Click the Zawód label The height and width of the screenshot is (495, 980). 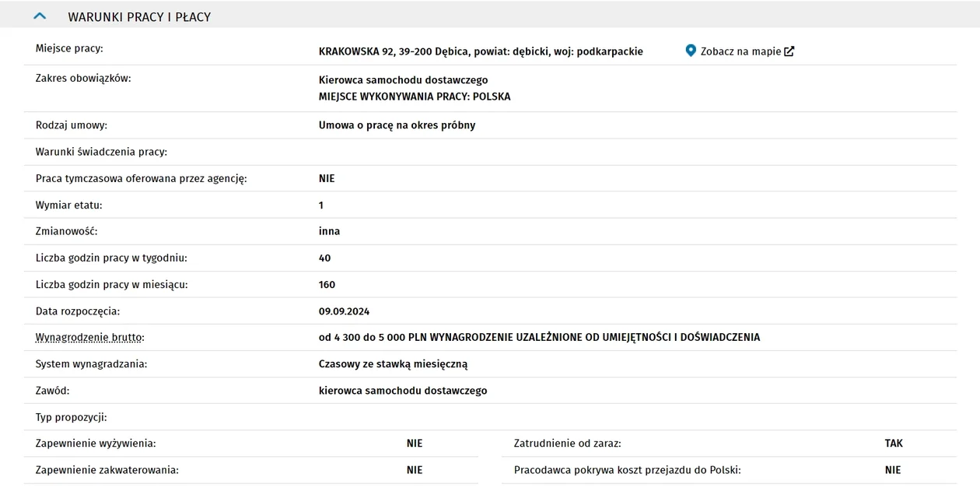[x=53, y=391]
